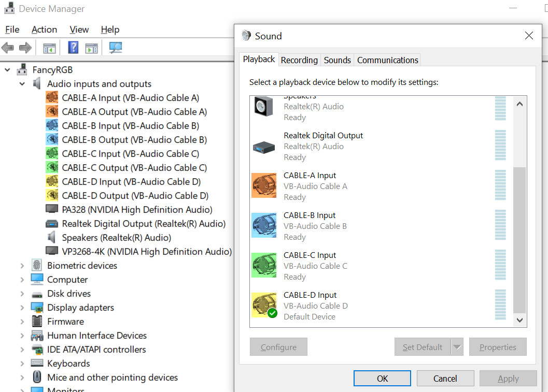548x392 pixels.
Task: Switch to the Sounds tab
Action: point(338,60)
